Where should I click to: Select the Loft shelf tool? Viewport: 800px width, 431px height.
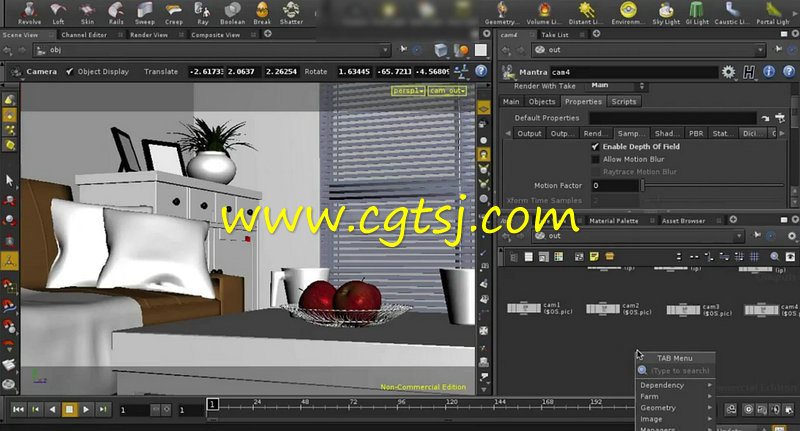tap(58, 13)
